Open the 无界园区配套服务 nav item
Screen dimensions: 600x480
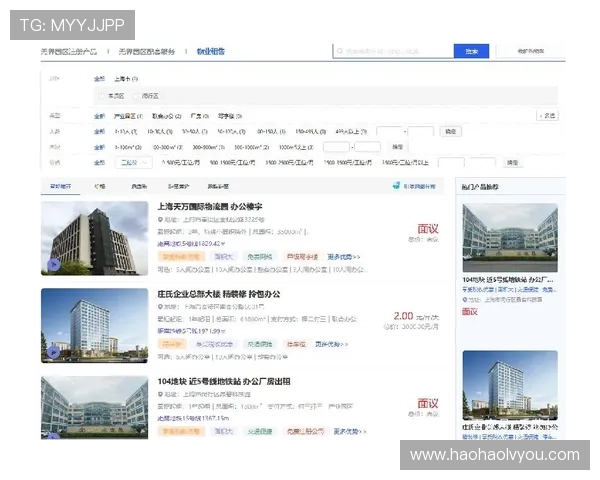[x=147, y=51]
